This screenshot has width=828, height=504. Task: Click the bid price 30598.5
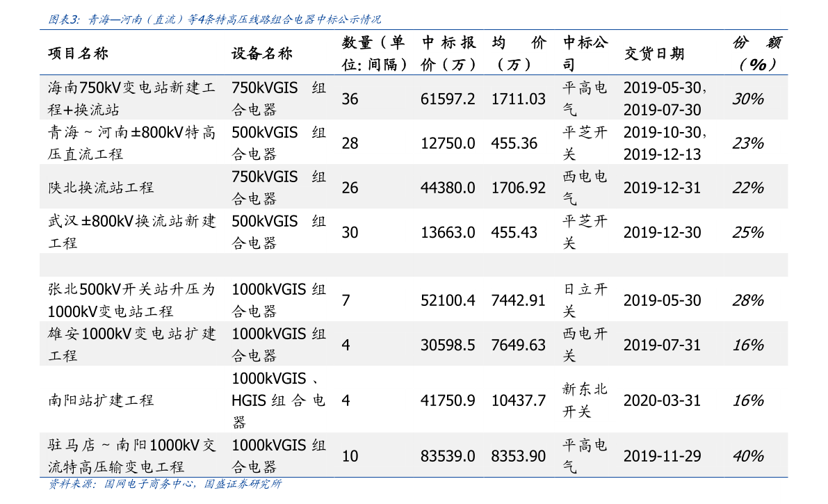[448, 345]
